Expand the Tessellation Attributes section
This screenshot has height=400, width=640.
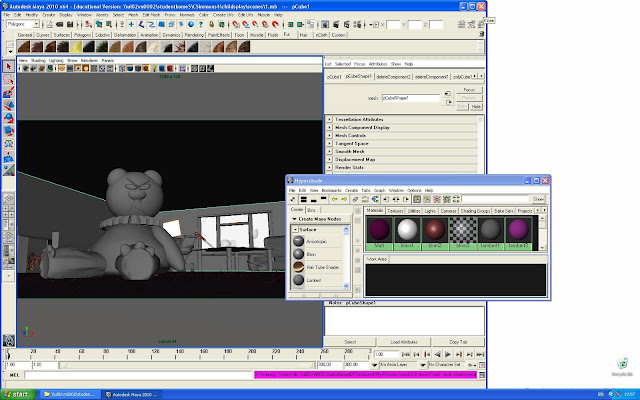coord(329,120)
